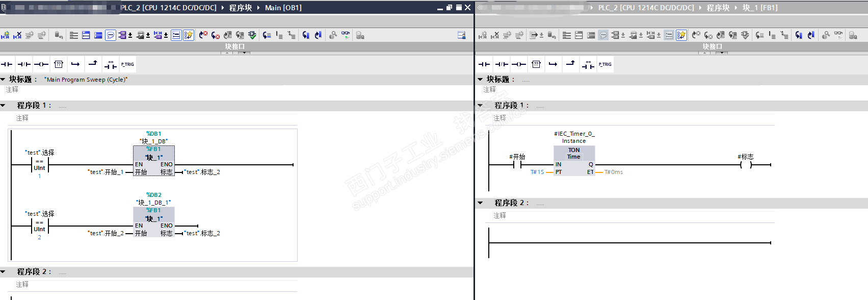868x300 pixels.
Task: Click float window icon in Main OB1 title bar
Action: coord(450,8)
